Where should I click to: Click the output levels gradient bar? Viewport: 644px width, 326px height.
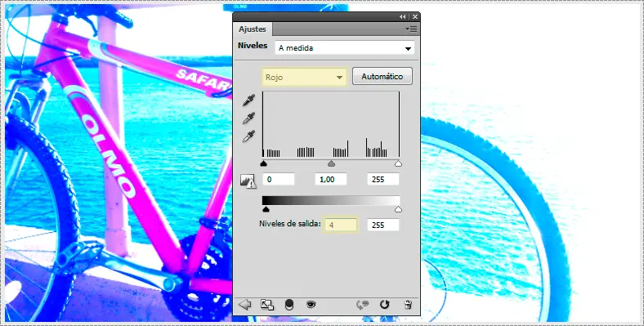(331, 200)
